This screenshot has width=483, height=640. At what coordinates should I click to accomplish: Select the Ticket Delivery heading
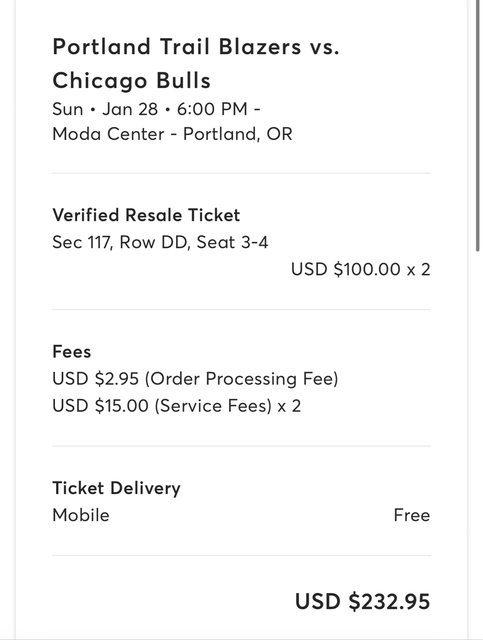point(116,488)
